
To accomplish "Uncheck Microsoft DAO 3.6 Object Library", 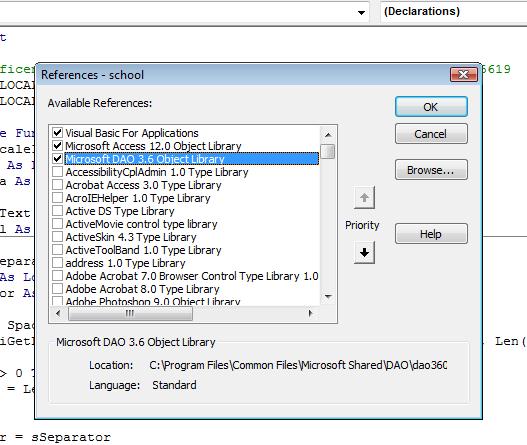I will click(x=57, y=158).
